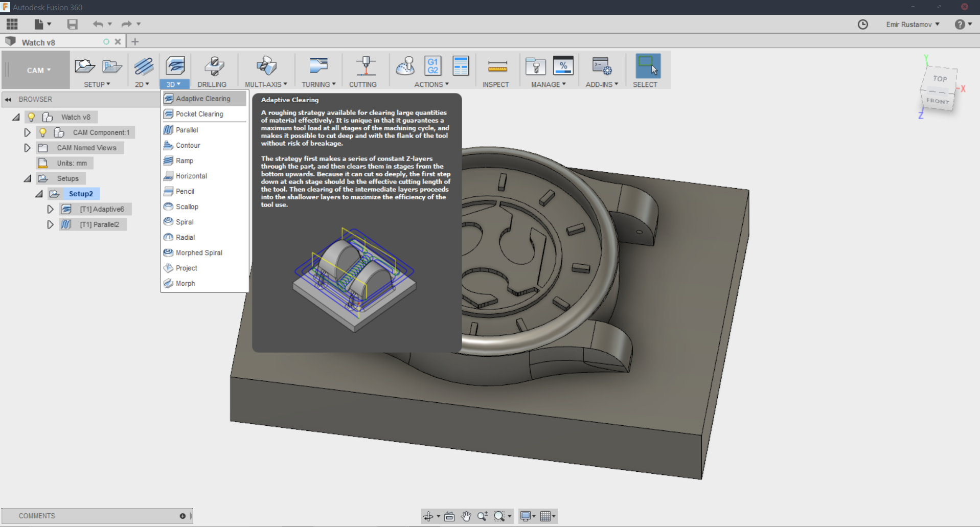Click the New Folder icon in Setup
The image size is (980, 527).
[112, 66]
